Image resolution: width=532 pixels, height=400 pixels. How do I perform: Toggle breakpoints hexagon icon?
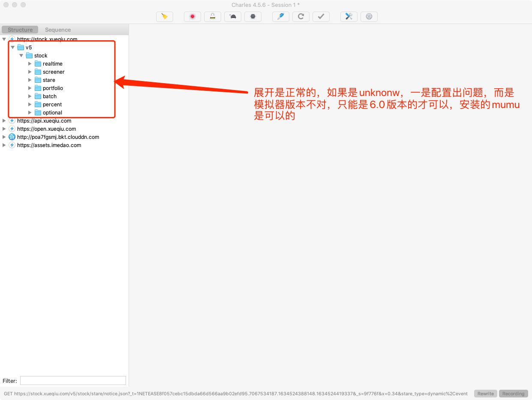tap(253, 17)
